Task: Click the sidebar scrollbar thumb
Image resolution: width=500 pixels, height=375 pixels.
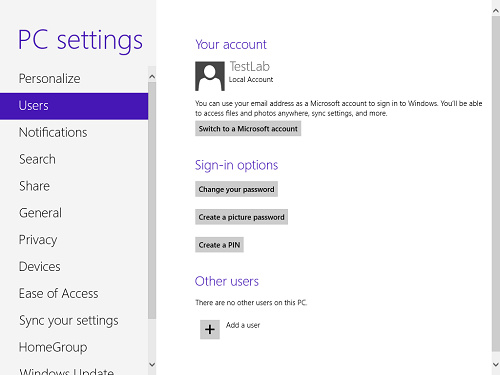Action: 152,200
